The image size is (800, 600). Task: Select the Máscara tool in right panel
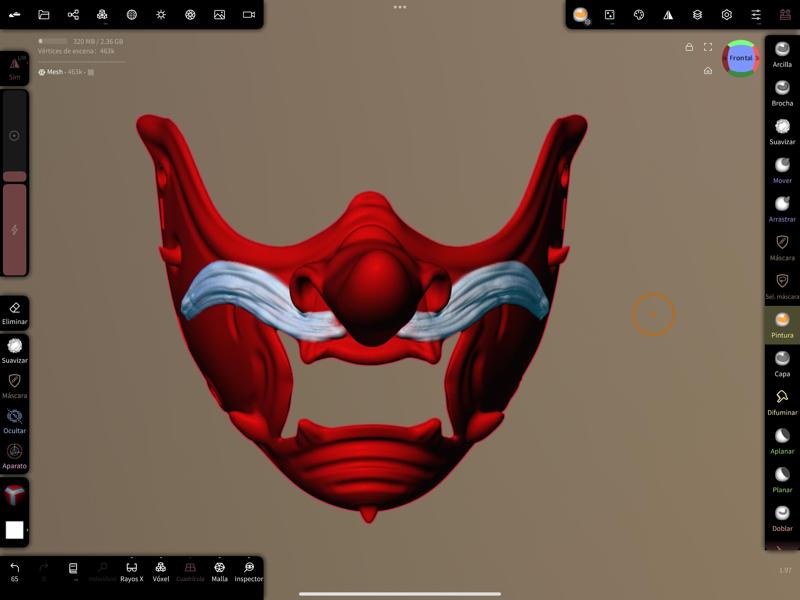(x=782, y=248)
